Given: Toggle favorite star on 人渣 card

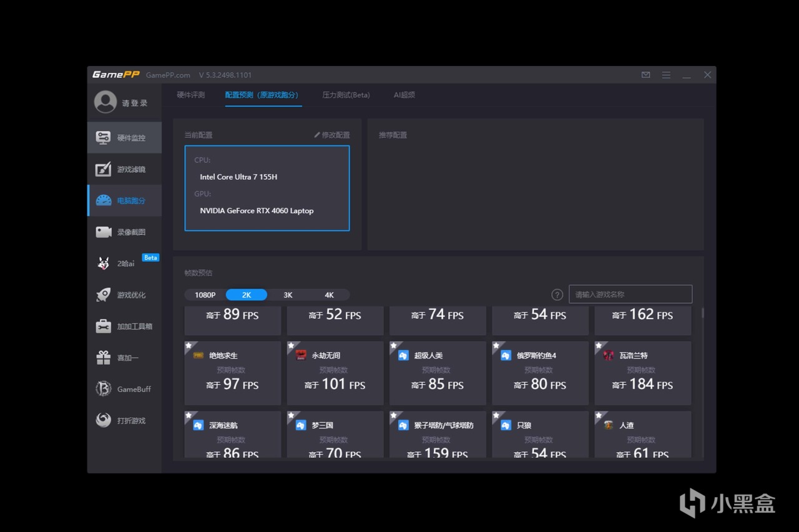Looking at the screenshot, I should click(598, 415).
